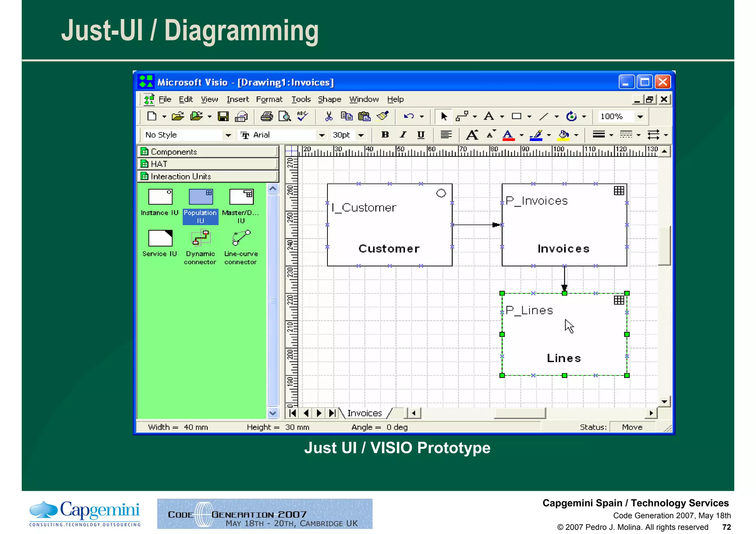Expand the Connector tool dropdown arrow

tap(475, 117)
